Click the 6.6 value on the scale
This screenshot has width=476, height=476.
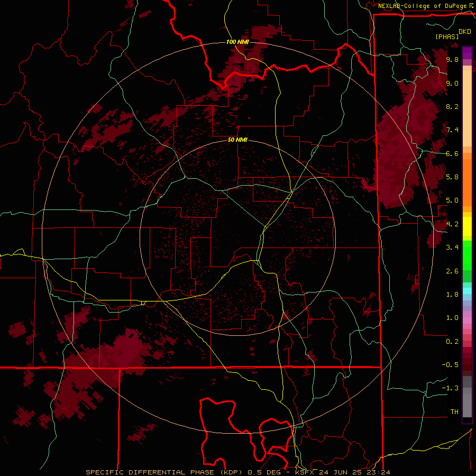[452, 153]
